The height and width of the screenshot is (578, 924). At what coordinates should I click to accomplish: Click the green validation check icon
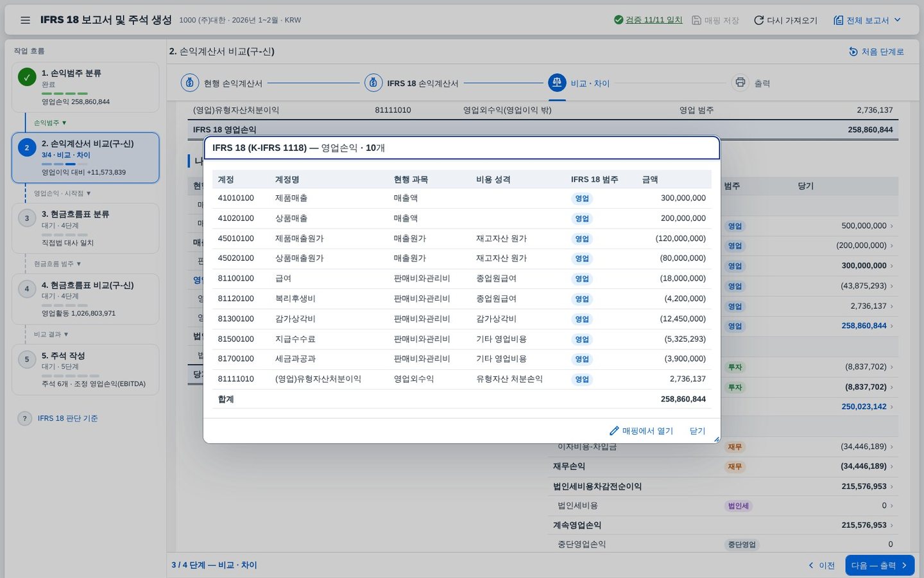point(619,20)
